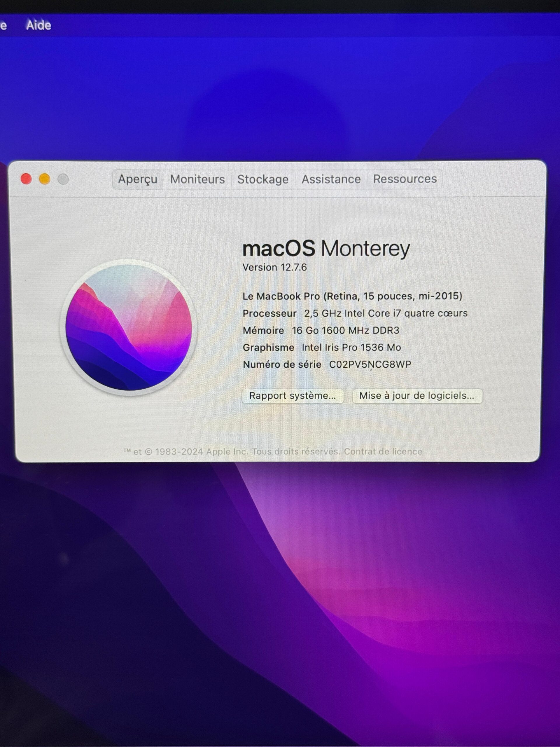Open the Aide menu in menu bar
Screen dimensions: 560x747
(x=39, y=25)
